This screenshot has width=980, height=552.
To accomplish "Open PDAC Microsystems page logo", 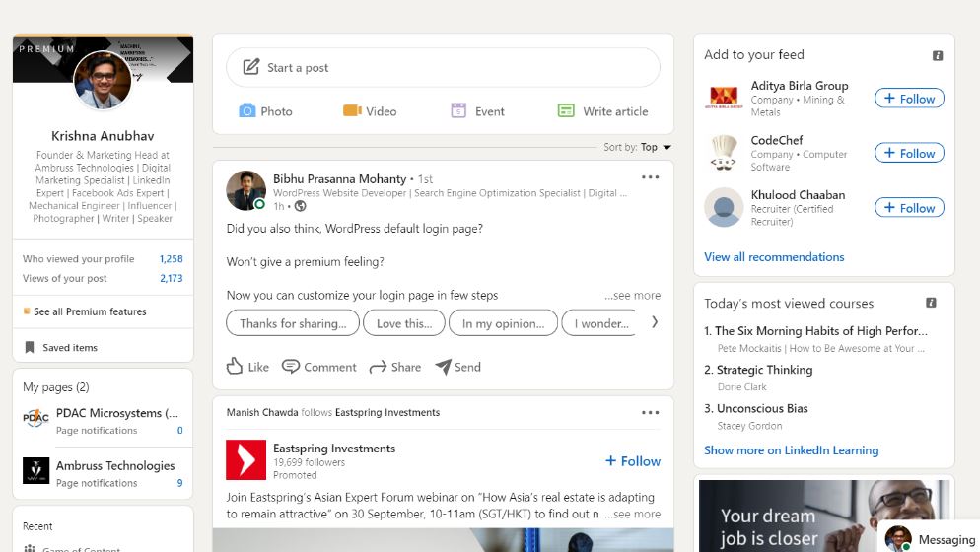I will click(x=35, y=418).
